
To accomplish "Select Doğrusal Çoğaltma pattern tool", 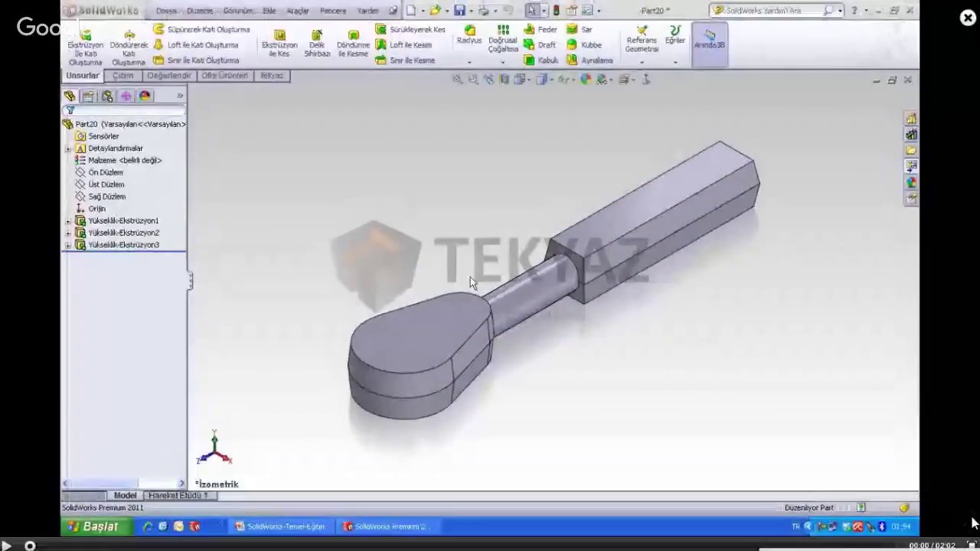I will (x=503, y=39).
